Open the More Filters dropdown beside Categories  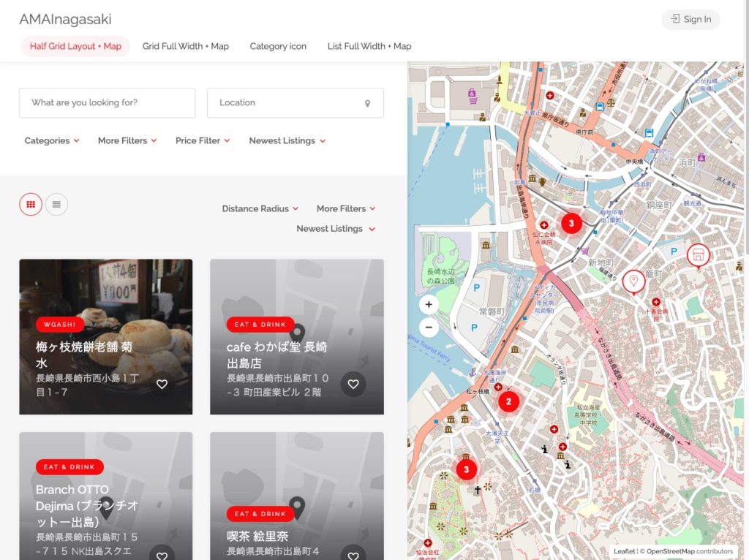click(127, 141)
